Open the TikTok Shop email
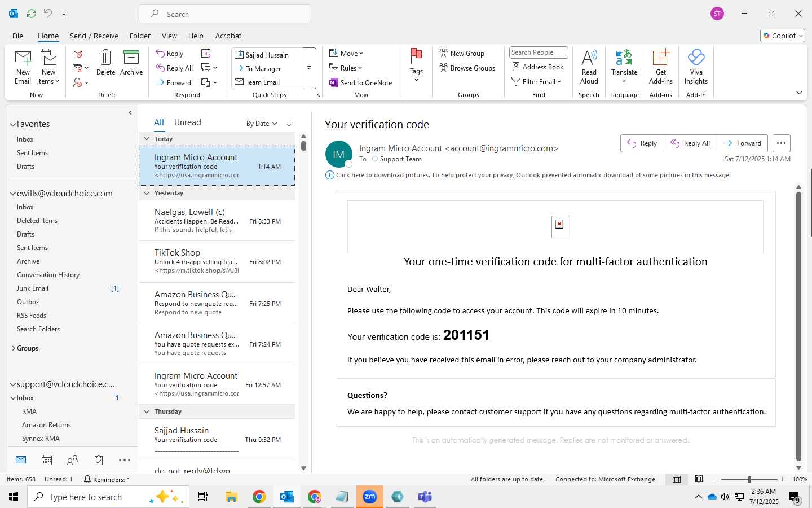Viewport: 812px width, 508px height. tap(217, 262)
